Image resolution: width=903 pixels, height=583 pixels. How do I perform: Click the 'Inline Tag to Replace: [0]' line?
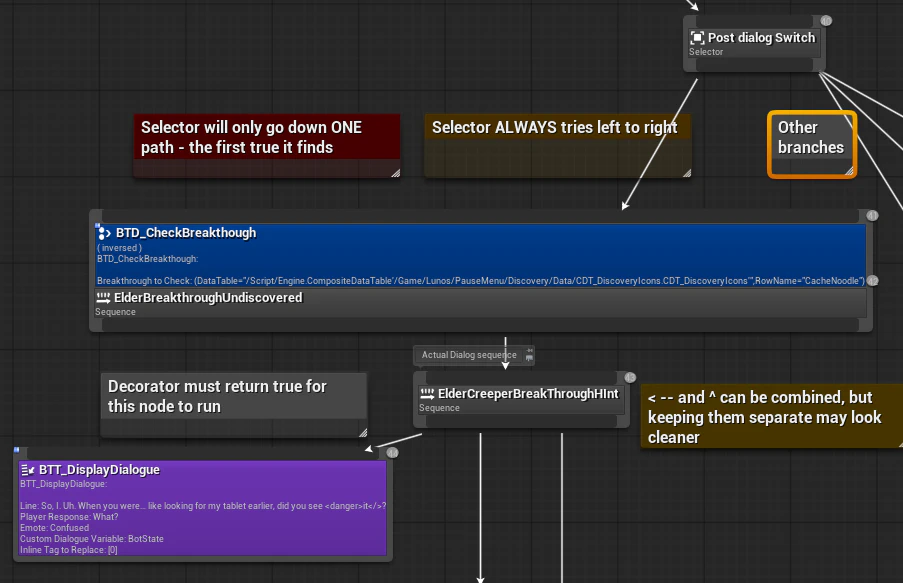pyautogui.click(x=69, y=550)
